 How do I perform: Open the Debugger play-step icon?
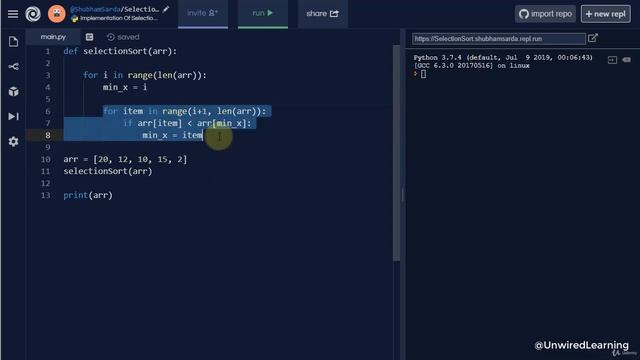pyautogui.click(x=13, y=117)
